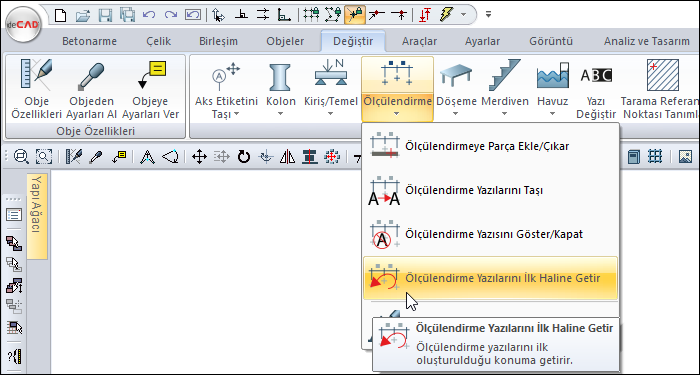Click the zoom window magnifier icon

[21, 156]
